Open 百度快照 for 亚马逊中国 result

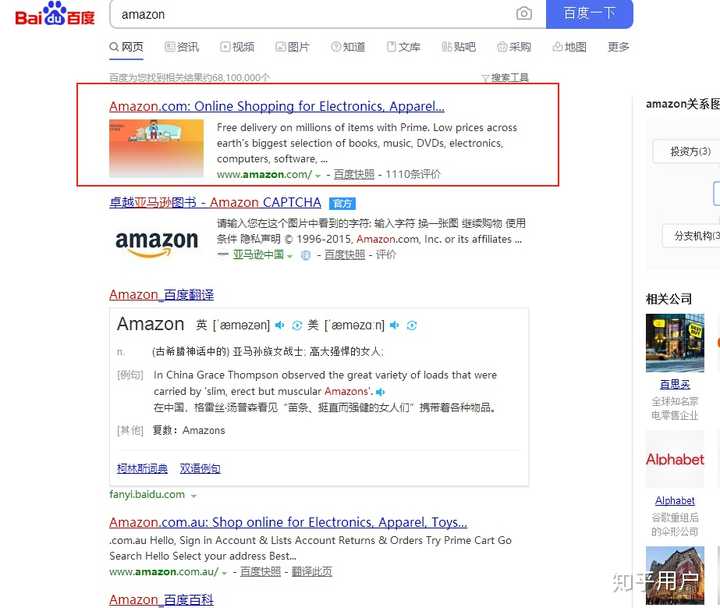[x=345, y=255]
